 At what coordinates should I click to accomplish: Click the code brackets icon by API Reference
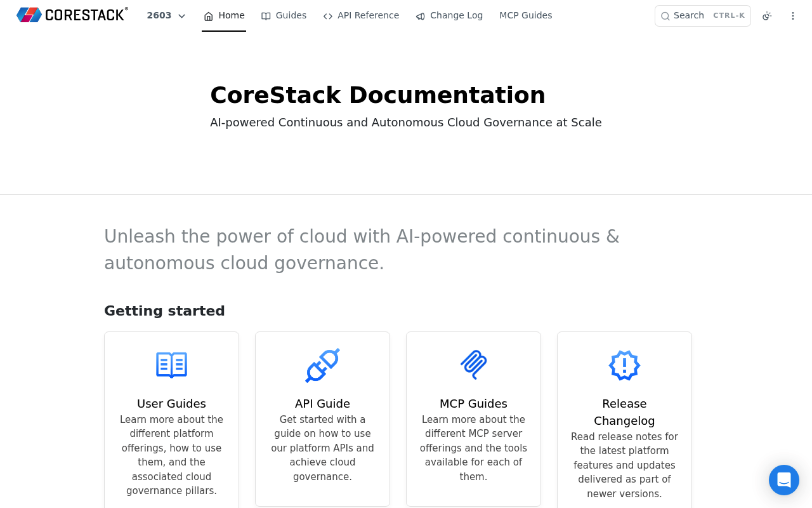click(x=328, y=16)
